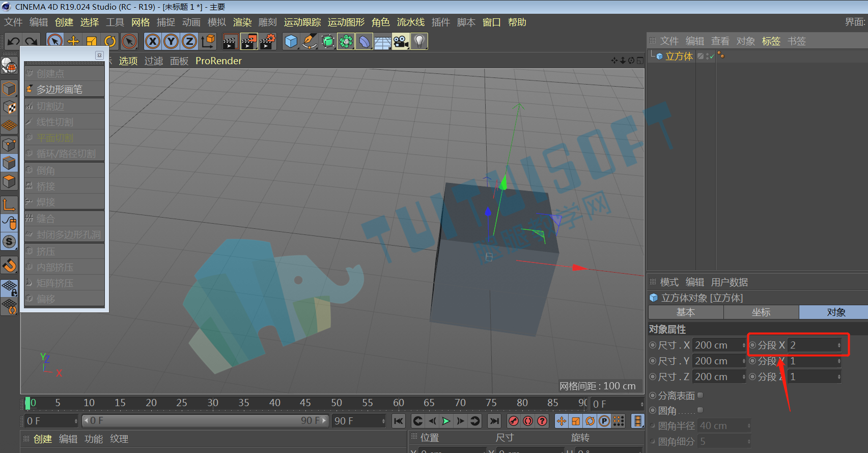Enable the 圆角 checkbox

[700, 410]
